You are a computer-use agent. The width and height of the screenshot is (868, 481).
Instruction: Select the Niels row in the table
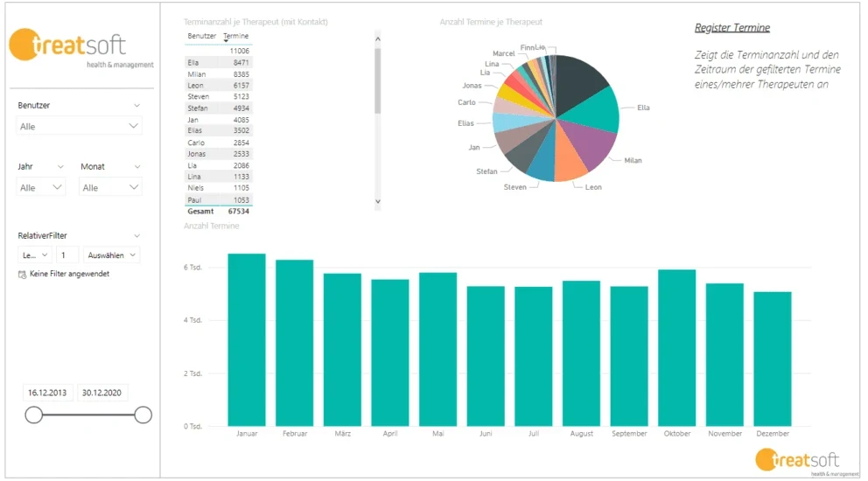click(x=218, y=188)
